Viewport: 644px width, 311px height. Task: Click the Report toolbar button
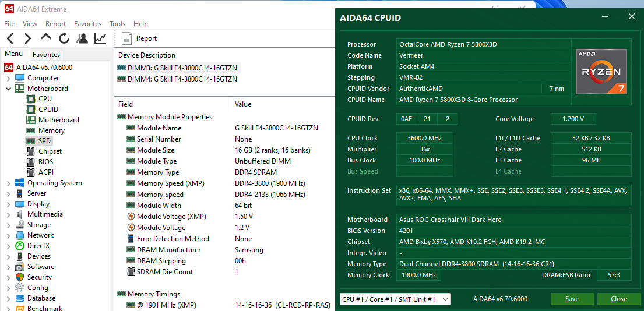tap(140, 38)
